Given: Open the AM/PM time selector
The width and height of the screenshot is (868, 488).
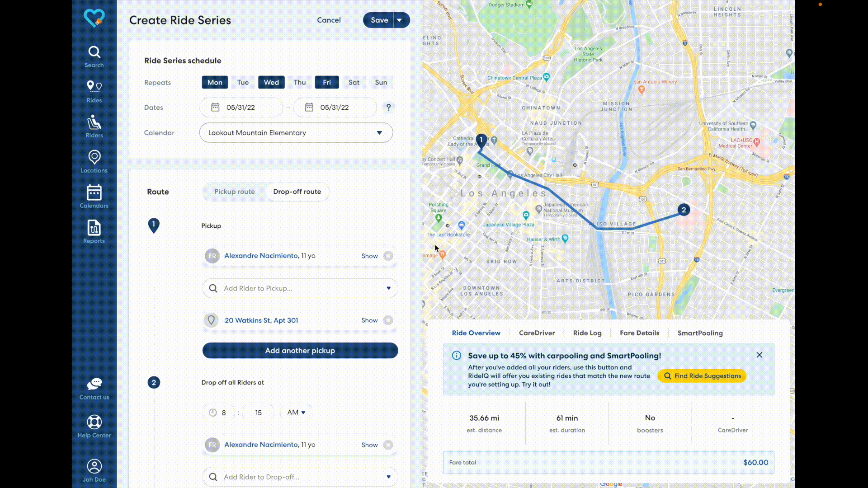Looking at the screenshot, I should tap(296, 413).
